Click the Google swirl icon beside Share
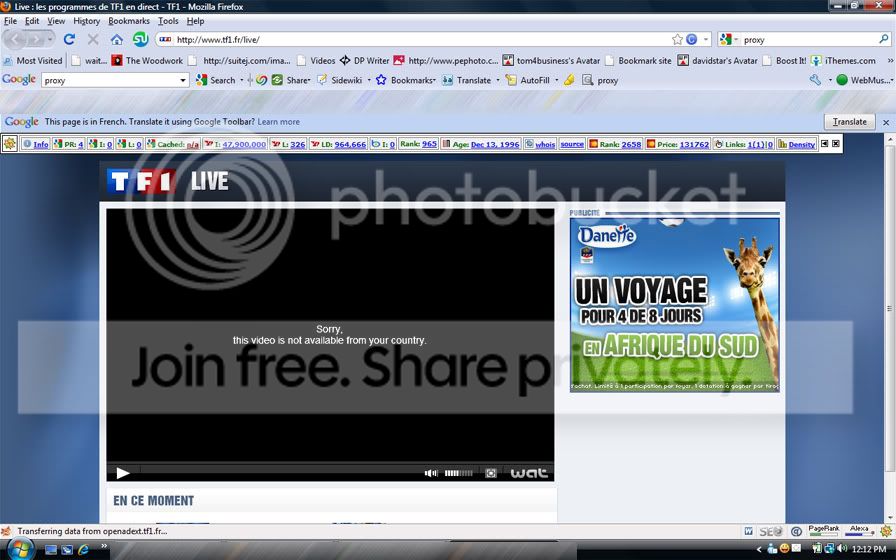Viewport: 896px width, 560px height. click(x=261, y=80)
